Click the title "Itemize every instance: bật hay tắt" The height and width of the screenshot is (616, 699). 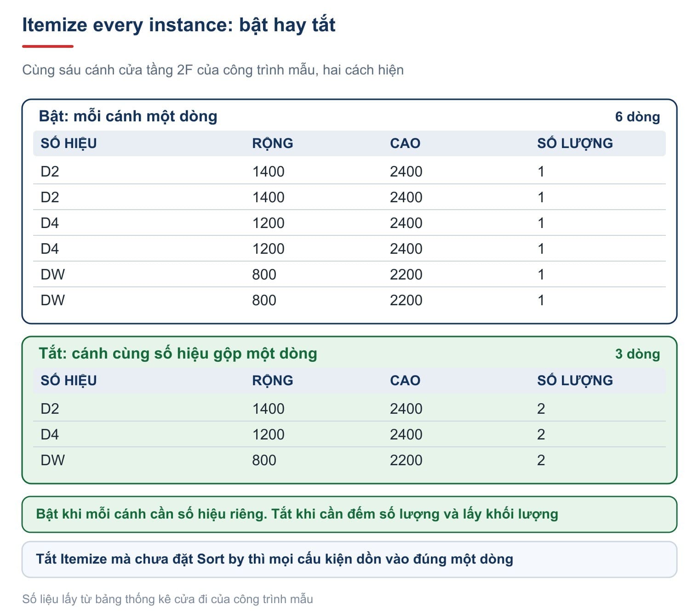178,25
